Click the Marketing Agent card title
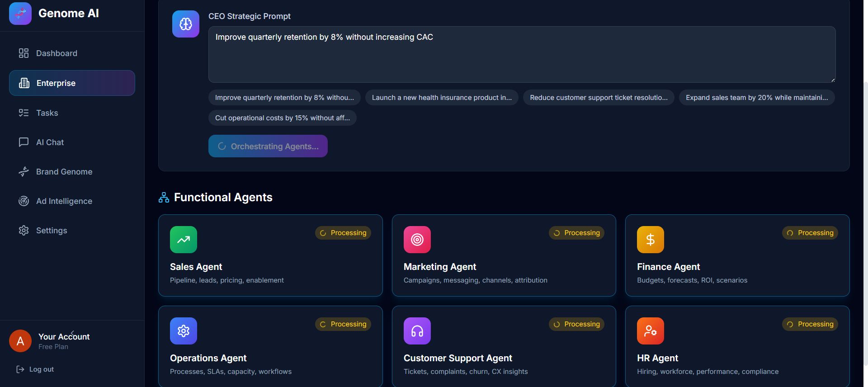Image resolution: width=868 pixels, height=387 pixels. click(x=440, y=267)
